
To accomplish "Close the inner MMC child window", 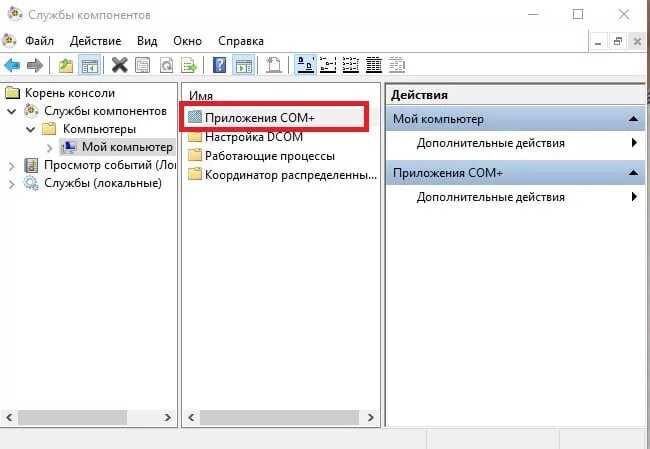I will click(x=637, y=42).
